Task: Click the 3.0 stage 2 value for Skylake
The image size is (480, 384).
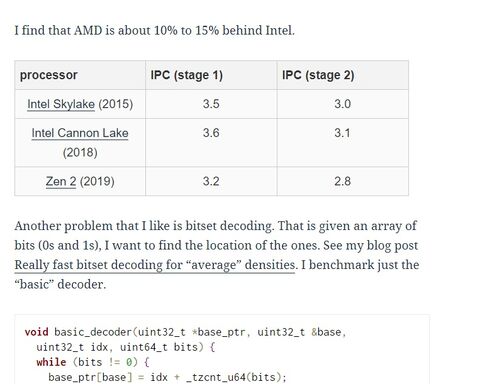Action: (343, 104)
